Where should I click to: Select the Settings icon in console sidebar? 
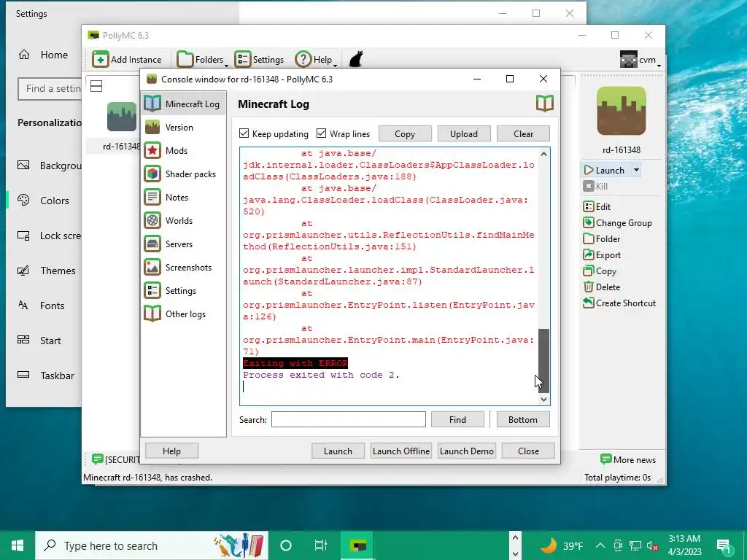pos(152,290)
